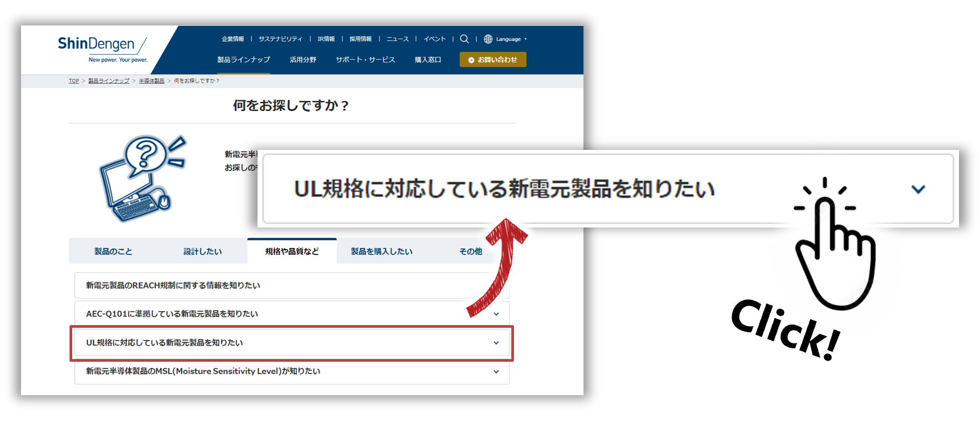This screenshot has width=980, height=434.
Task: Switch to 製品を購入したい tab
Action: point(381,251)
